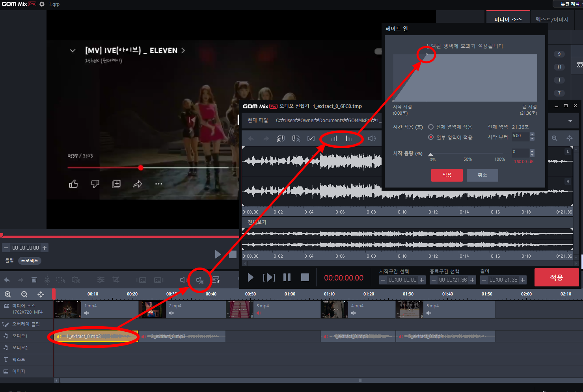583x392 pixels.
Task: Click the volume speaker icon in audio editor toolbar
Action: (372, 138)
